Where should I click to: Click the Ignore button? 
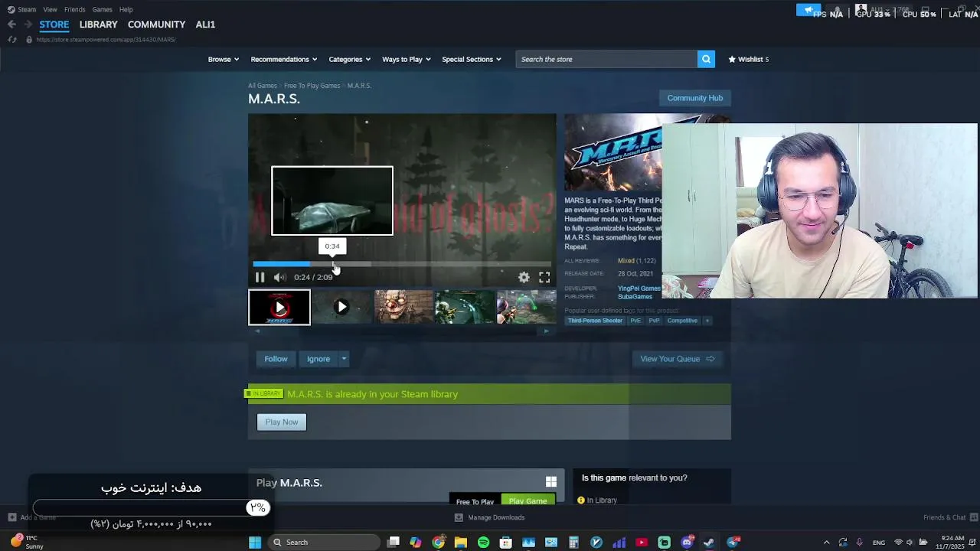click(x=318, y=359)
